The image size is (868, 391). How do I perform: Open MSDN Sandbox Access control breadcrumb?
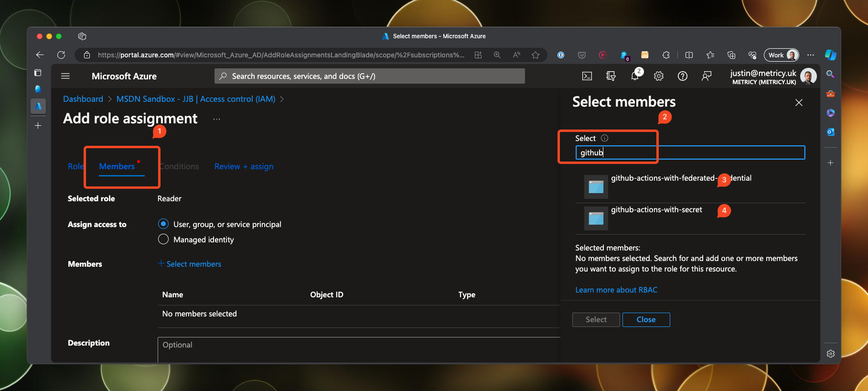pyautogui.click(x=196, y=99)
